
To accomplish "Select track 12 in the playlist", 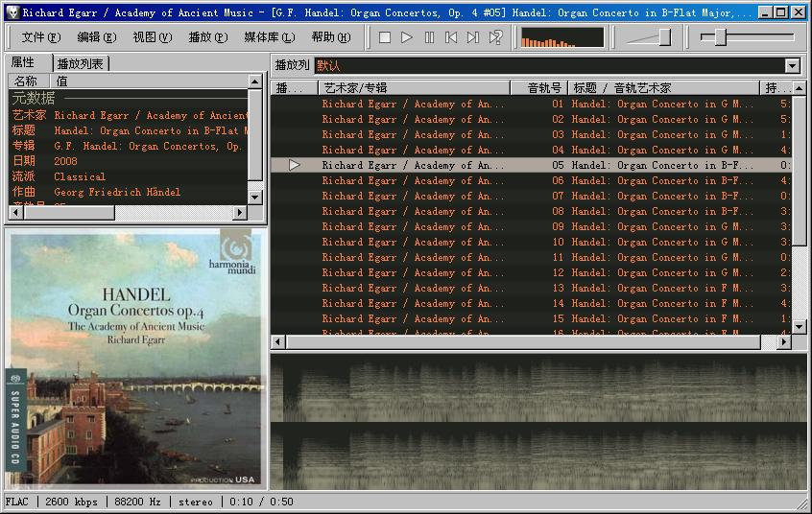I will click(532, 272).
